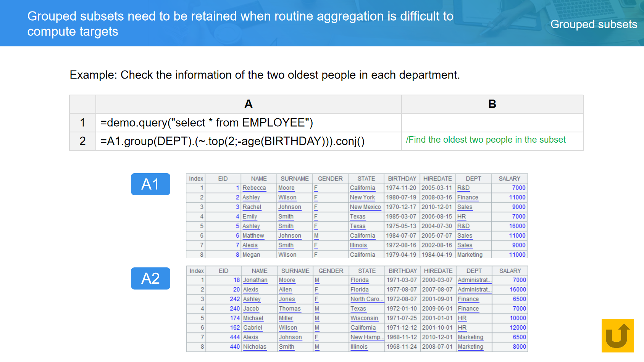
Task: Open the Gabriel name link in table A2
Action: (x=252, y=328)
